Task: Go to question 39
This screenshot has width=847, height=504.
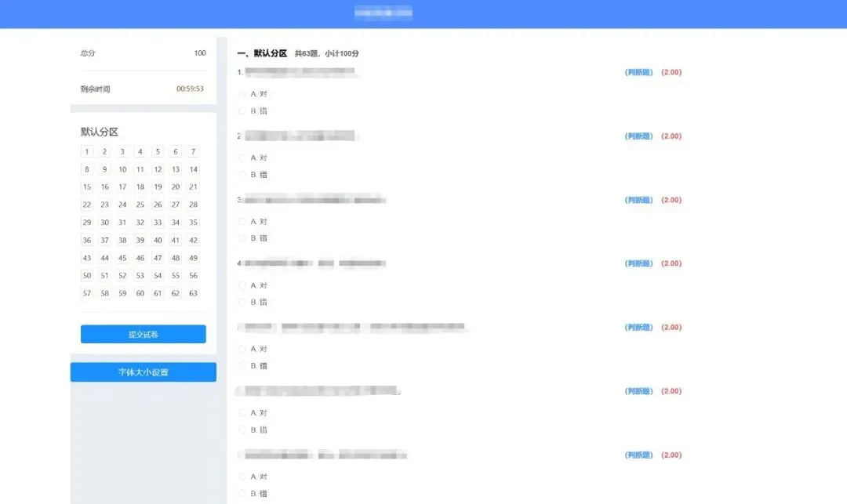Action: 140,240
